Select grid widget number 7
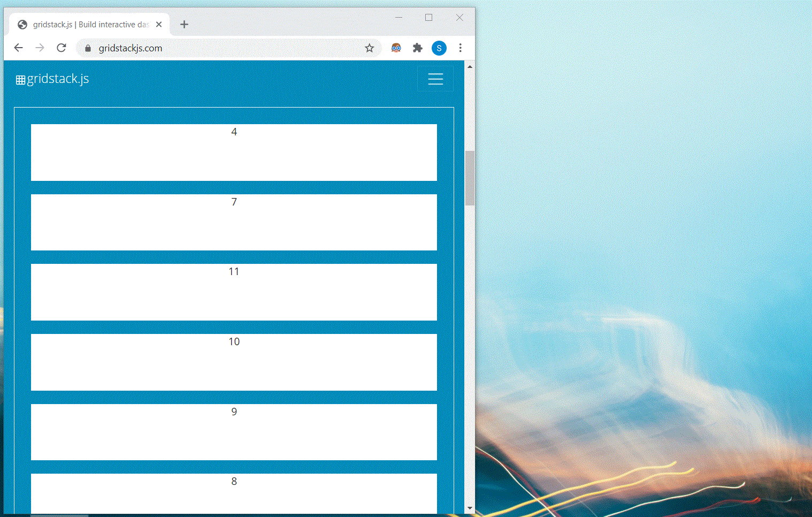Screen dimensions: 812x517 coord(234,222)
